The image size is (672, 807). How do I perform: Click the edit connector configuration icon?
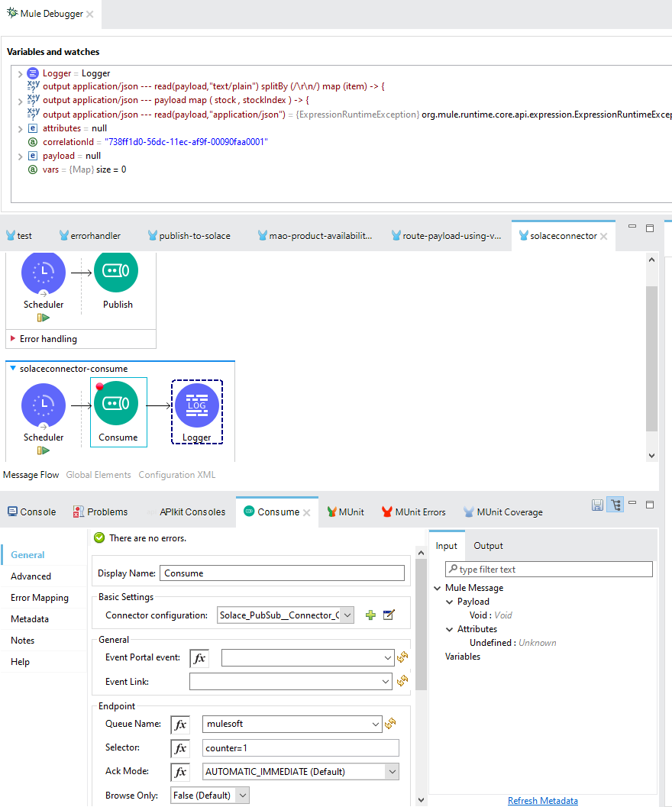coord(389,615)
